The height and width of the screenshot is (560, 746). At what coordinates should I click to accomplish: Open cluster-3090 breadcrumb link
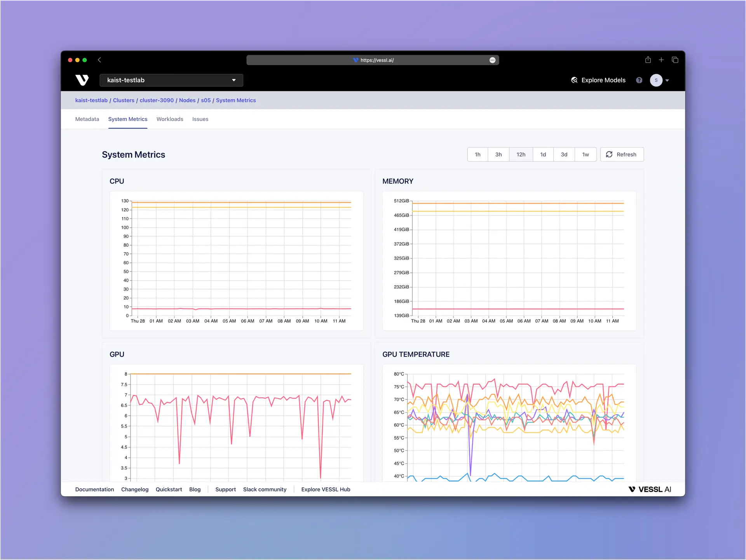click(157, 100)
